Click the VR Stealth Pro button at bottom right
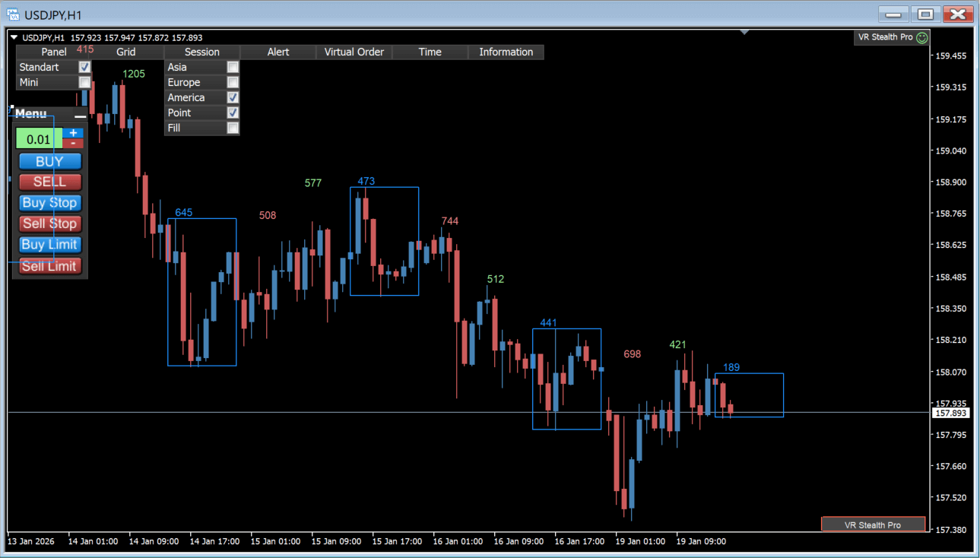Viewport: 980px width, 558px height. (x=873, y=525)
